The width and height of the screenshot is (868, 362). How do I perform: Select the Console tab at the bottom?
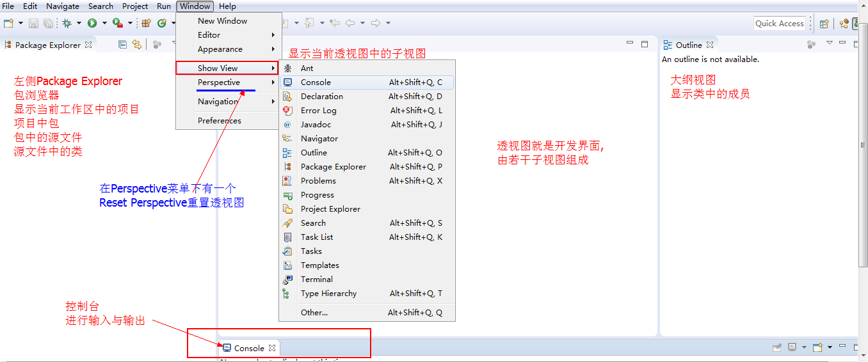(x=248, y=349)
